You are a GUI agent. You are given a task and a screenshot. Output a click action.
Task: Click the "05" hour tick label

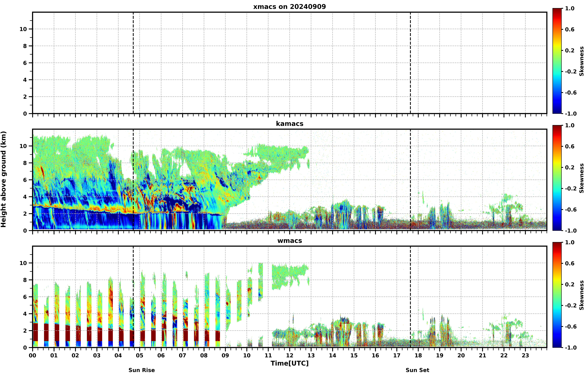[x=140, y=355]
